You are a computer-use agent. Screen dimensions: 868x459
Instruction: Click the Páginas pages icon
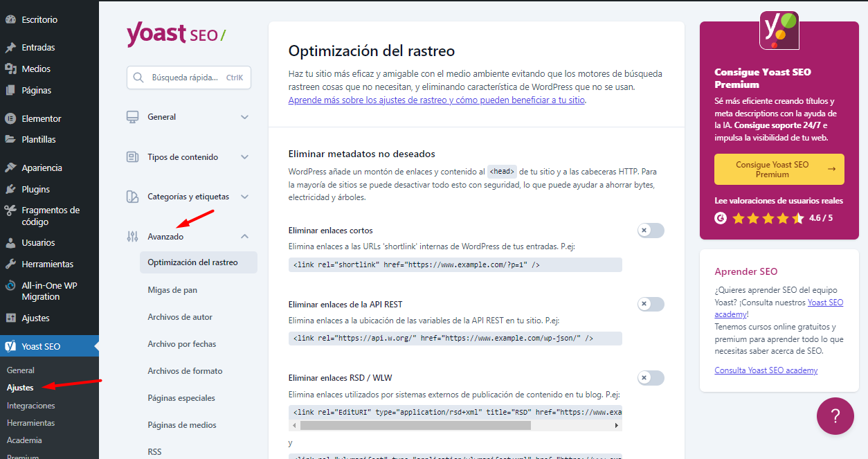[10, 91]
